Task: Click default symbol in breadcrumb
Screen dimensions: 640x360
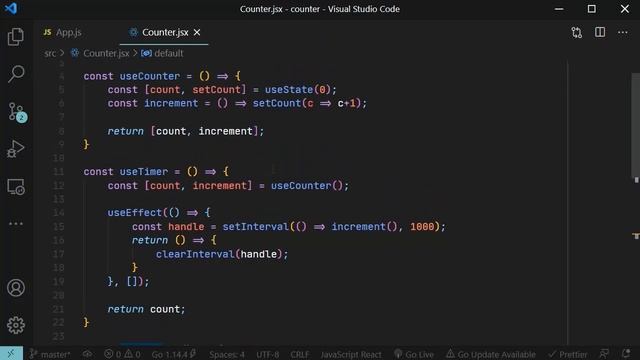Action: [169, 53]
